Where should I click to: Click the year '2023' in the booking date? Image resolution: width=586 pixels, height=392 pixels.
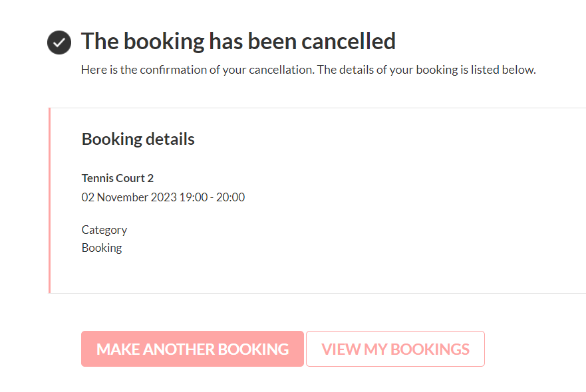[164, 197]
